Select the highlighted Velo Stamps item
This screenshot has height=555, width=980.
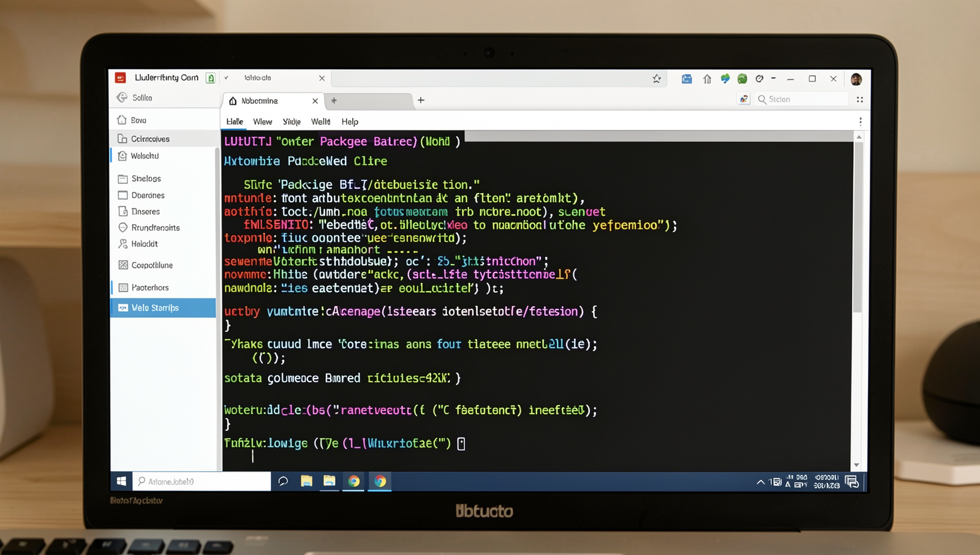coord(163,308)
